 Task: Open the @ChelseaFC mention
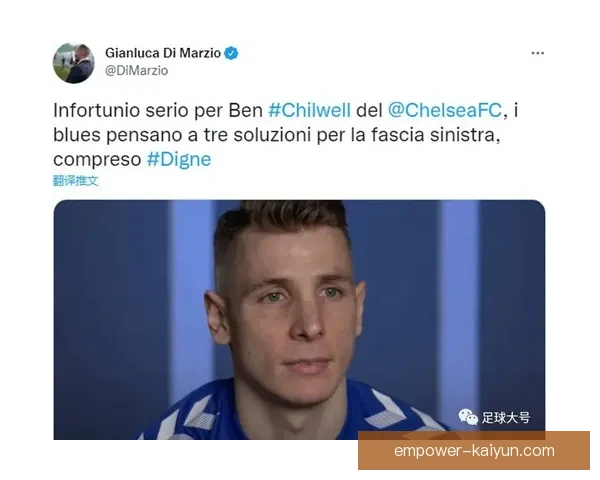click(x=445, y=110)
